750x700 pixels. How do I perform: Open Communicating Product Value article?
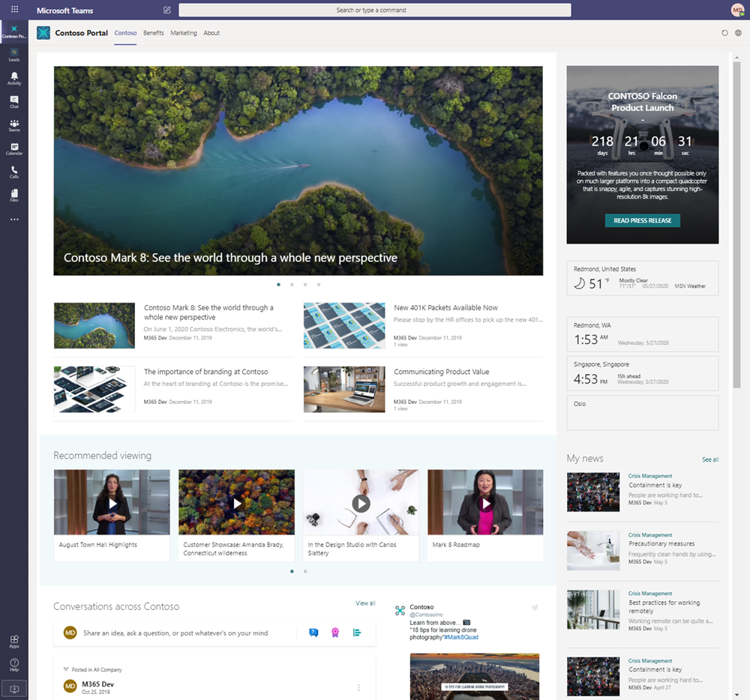[x=442, y=372]
